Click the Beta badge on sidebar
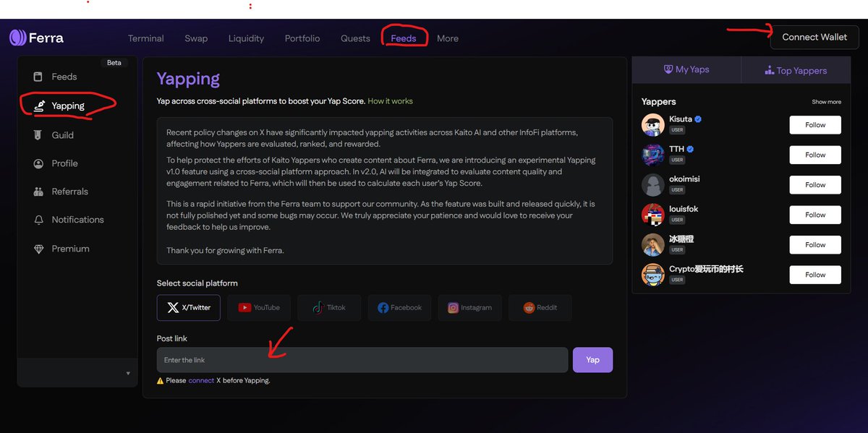 point(114,63)
